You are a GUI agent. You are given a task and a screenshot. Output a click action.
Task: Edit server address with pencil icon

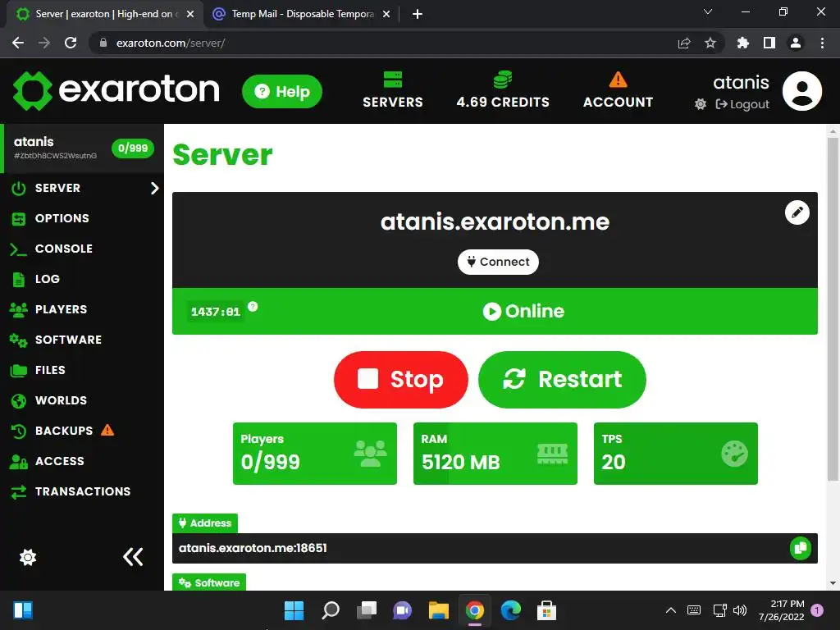[797, 212]
